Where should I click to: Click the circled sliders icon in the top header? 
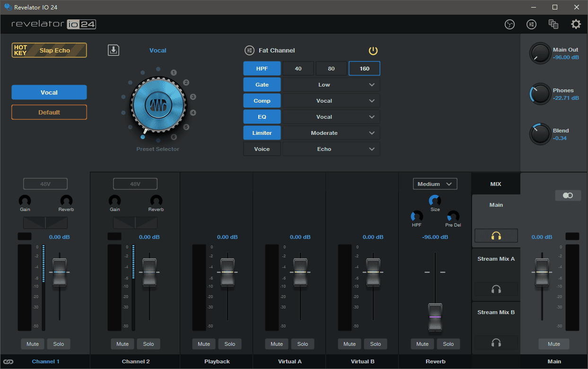[532, 24]
